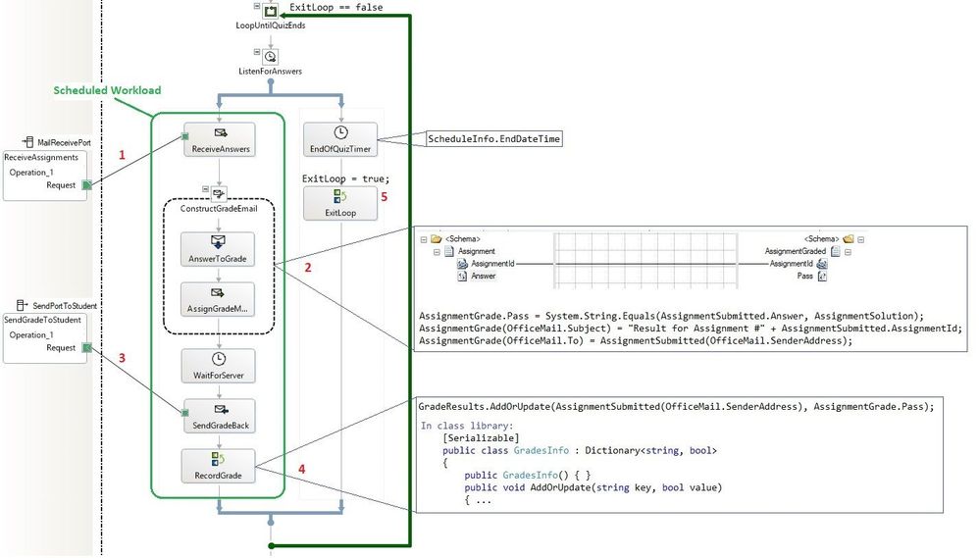The width and height of the screenshot is (980, 558).
Task: Collapse the source Schema root node
Action: click(423, 239)
